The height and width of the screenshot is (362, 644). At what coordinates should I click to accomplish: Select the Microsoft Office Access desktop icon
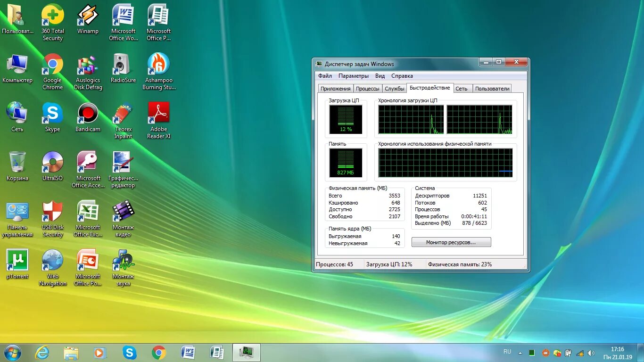tap(88, 170)
